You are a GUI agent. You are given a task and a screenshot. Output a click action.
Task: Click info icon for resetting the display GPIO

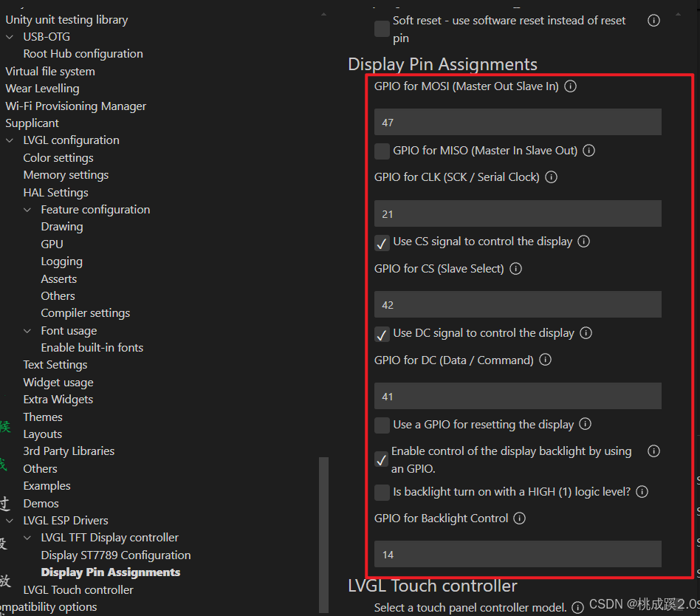(586, 424)
